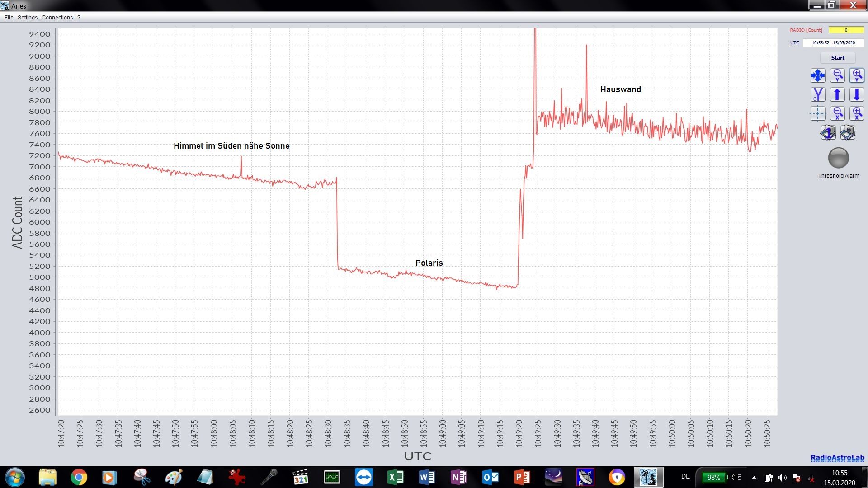Open the red splat app in taskbar

coord(237,477)
